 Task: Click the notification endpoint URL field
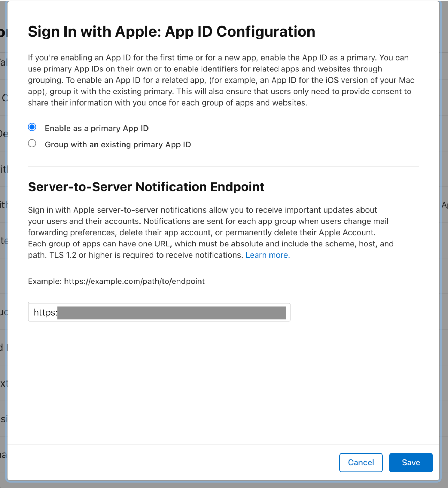pos(159,312)
